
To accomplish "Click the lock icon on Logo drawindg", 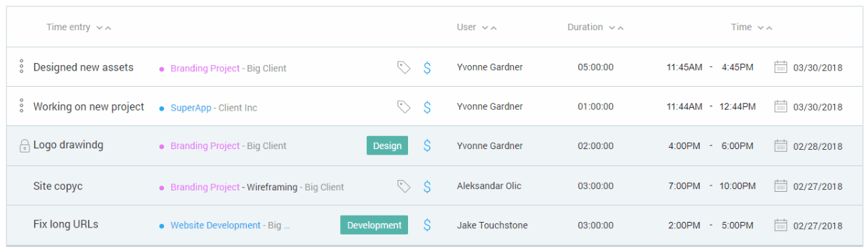I will click(24, 146).
